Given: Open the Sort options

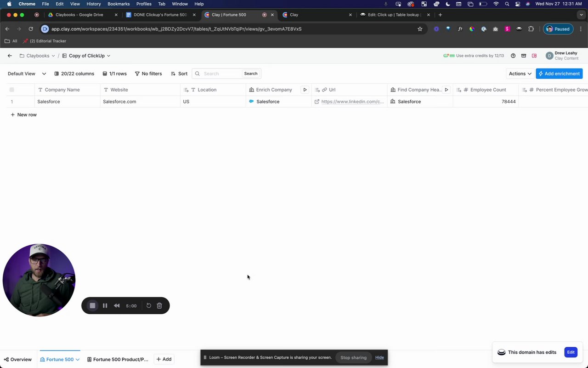Looking at the screenshot, I should click(179, 74).
